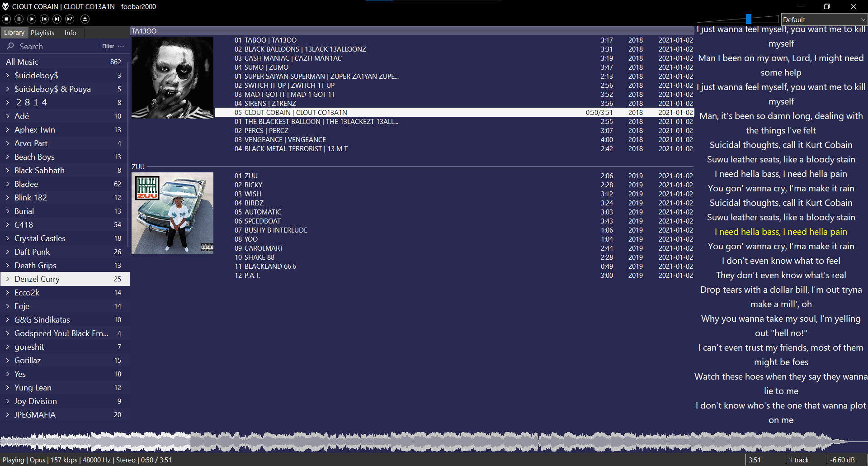Adjust the volume slider handle

point(749,19)
